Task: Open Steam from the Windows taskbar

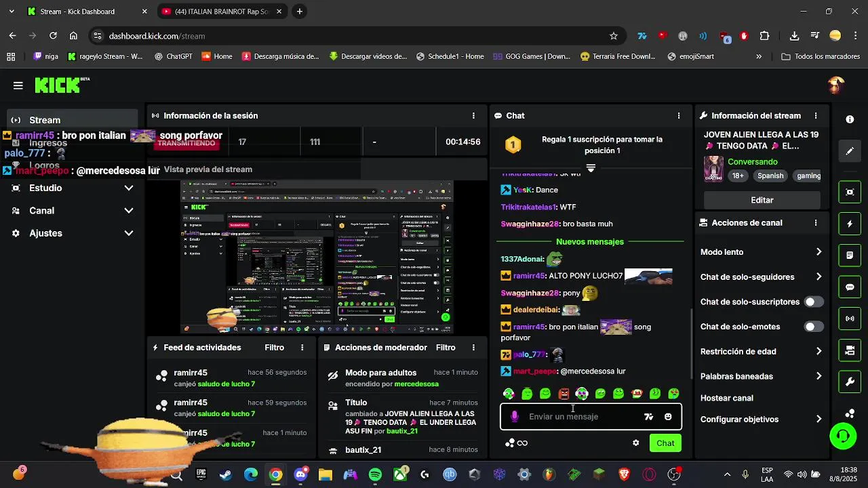Action: [x=226, y=475]
